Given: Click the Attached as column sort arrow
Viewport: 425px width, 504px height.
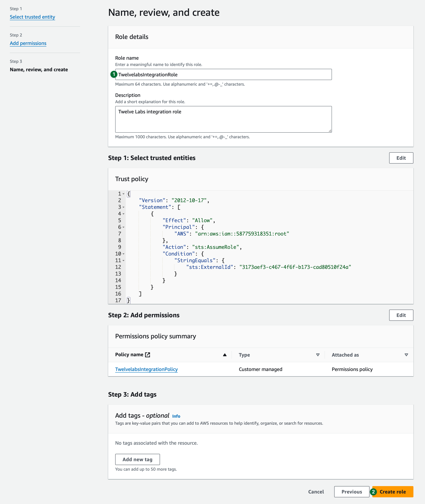Looking at the screenshot, I should (x=406, y=355).
